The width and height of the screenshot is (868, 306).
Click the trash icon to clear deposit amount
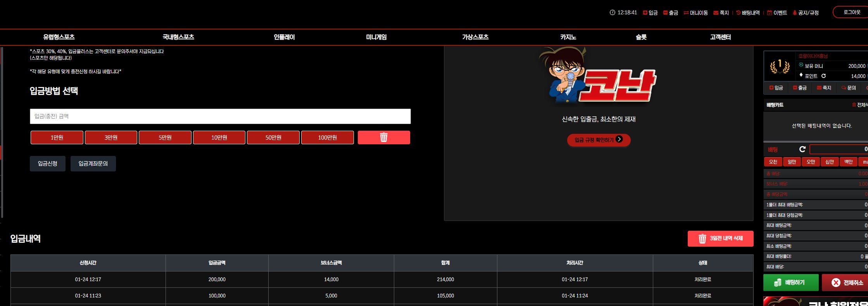tap(384, 137)
